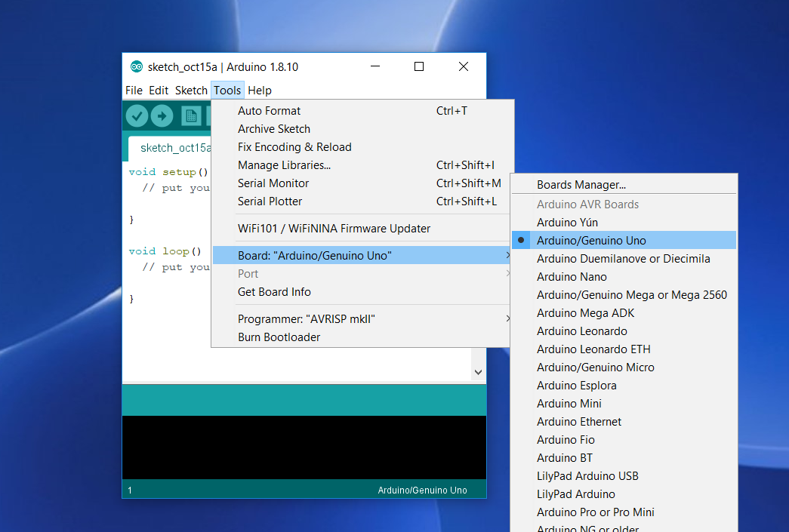
Task: Open the Help menu
Action: tap(260, 91)
